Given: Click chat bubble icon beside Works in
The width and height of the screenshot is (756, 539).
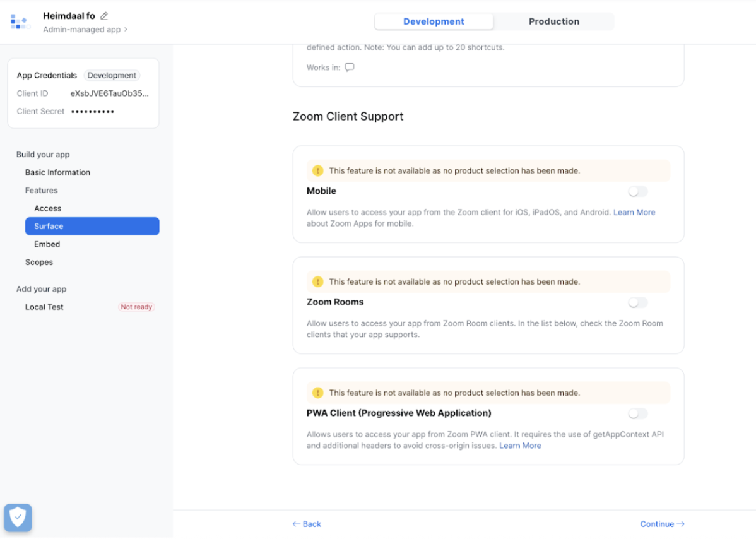Looking at the screenshot, I should (x=350, y=67).
